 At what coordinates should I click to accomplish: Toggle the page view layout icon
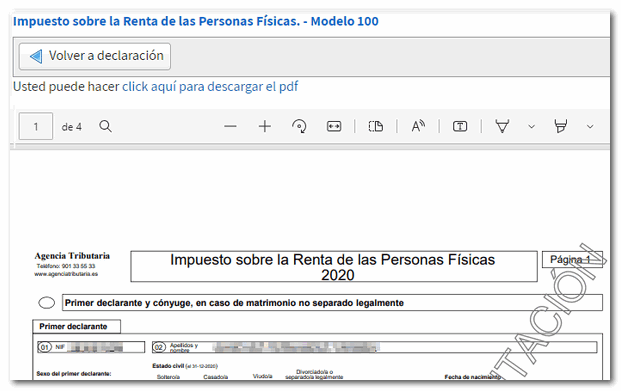click(375, 126)
